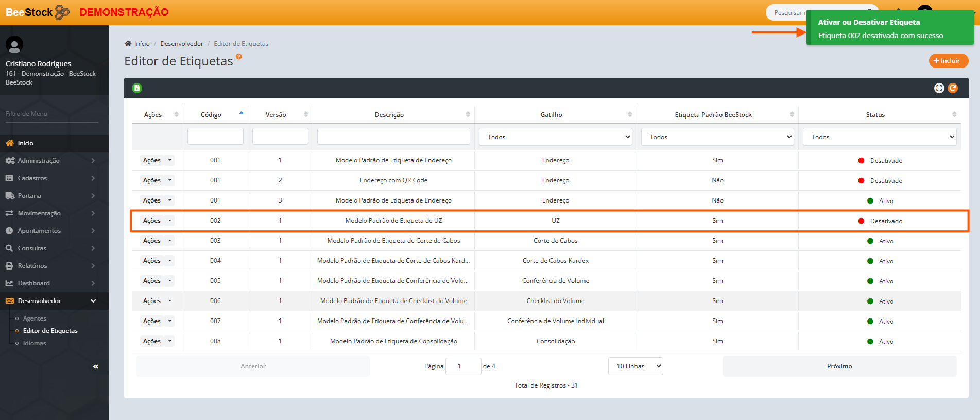Screen dimensions: 980x420
Task: Click the user avatar in sidebar
Action: point(14,45)
